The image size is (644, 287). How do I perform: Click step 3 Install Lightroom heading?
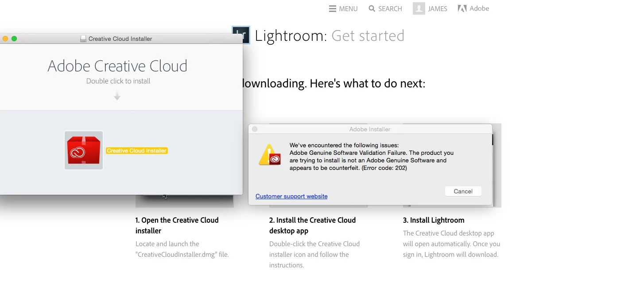pyautogui.click(x=434, y=220)
